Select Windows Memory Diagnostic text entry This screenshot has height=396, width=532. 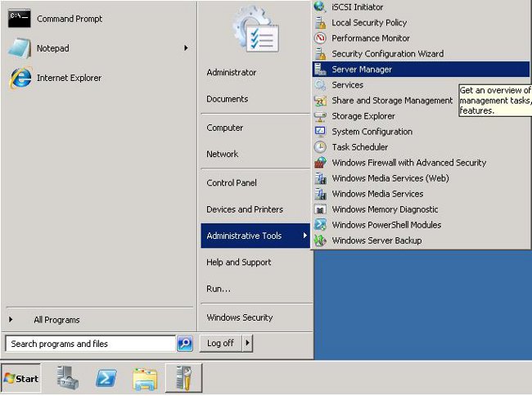pos(385,209)
